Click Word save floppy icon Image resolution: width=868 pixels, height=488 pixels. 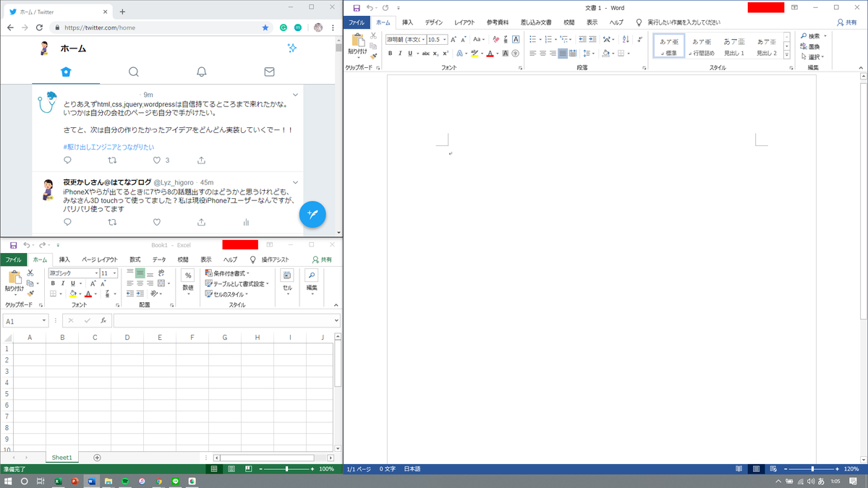click(356, 7)
